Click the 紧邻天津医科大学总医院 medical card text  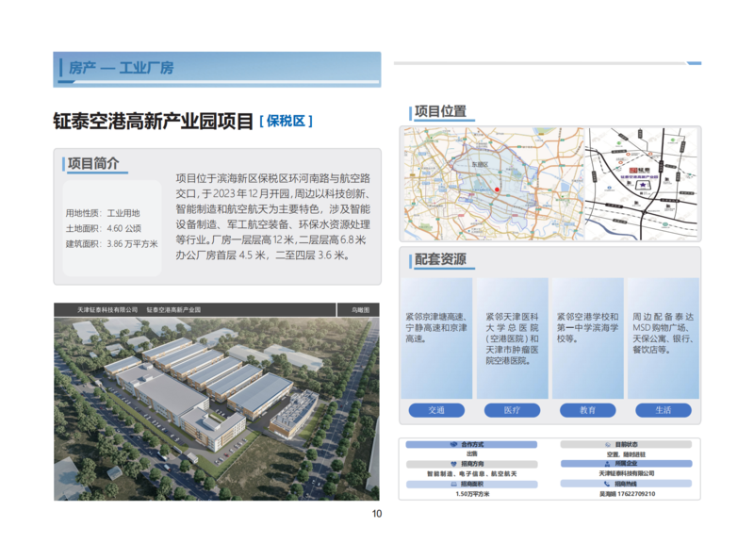pyautogui.click(x=512, y=338)
